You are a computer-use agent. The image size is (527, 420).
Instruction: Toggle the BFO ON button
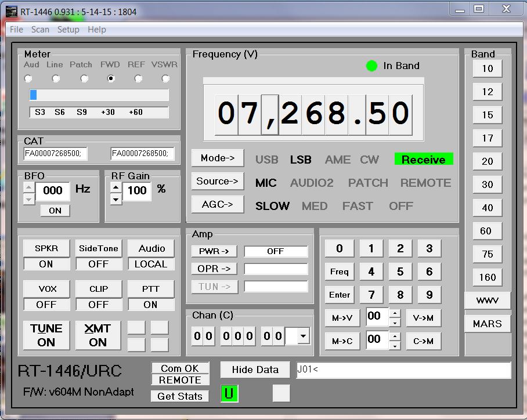pyautogui.click(x=55, y=211)
